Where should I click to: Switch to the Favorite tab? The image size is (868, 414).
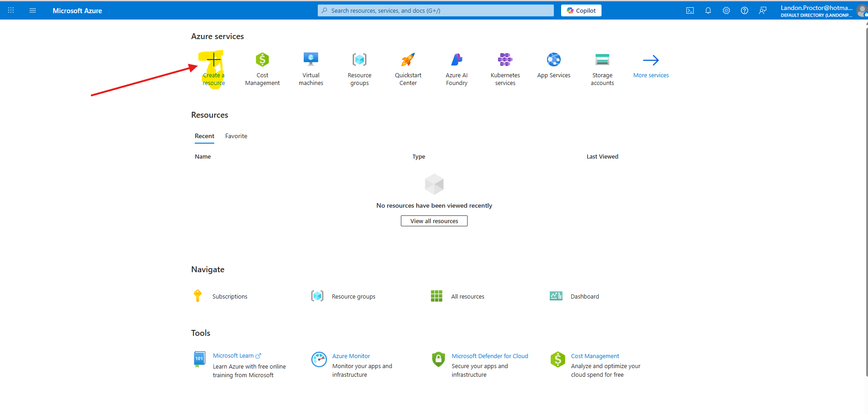point(236,136)
